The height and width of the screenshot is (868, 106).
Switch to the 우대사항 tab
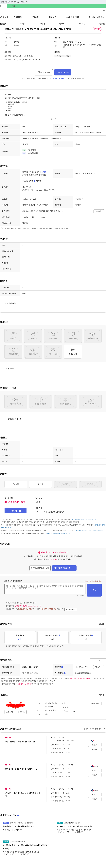coord(42,24)
